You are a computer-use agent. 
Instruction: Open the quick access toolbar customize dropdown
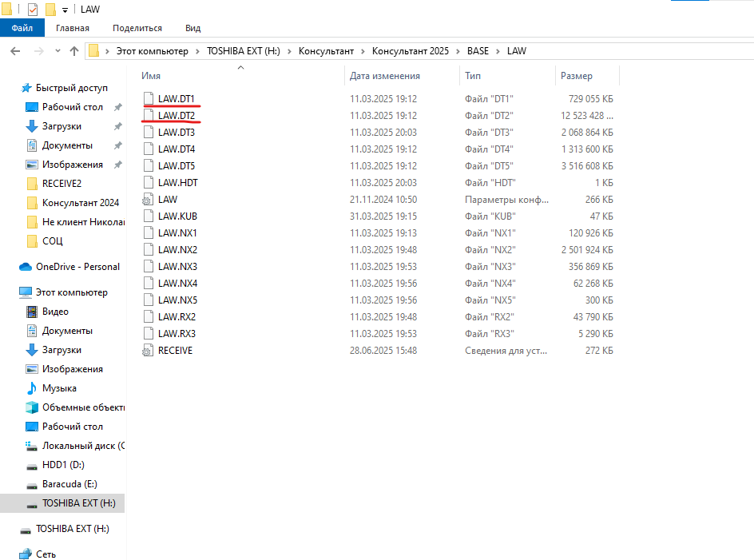click(65, 10)
